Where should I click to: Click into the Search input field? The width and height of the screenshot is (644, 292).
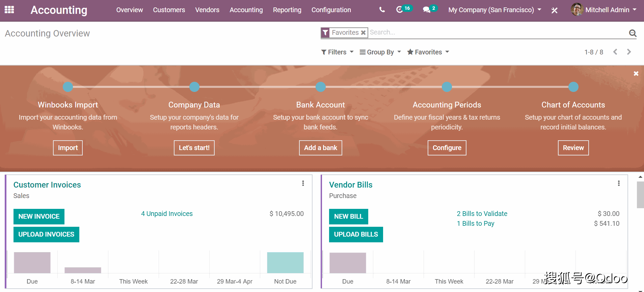[x=496, y=32]
